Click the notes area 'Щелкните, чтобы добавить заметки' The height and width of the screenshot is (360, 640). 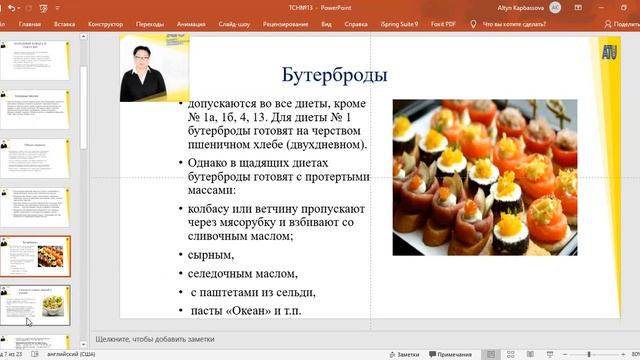coord(155,339)
